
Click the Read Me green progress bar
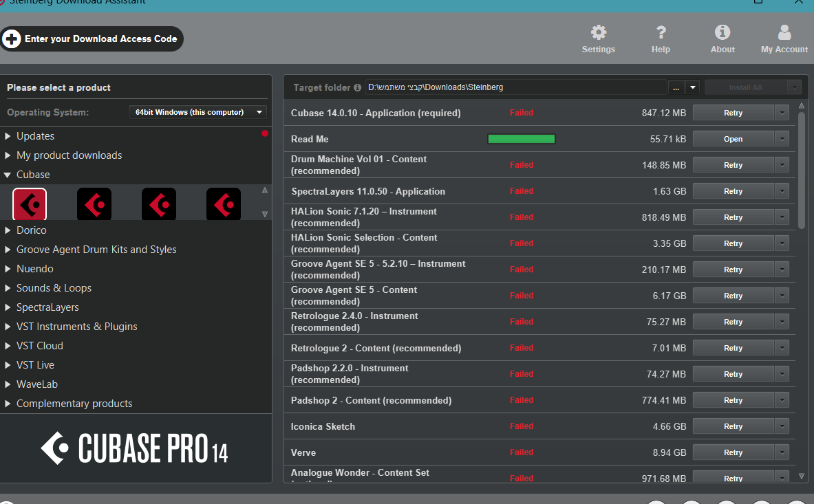click(x=521, y=139)
